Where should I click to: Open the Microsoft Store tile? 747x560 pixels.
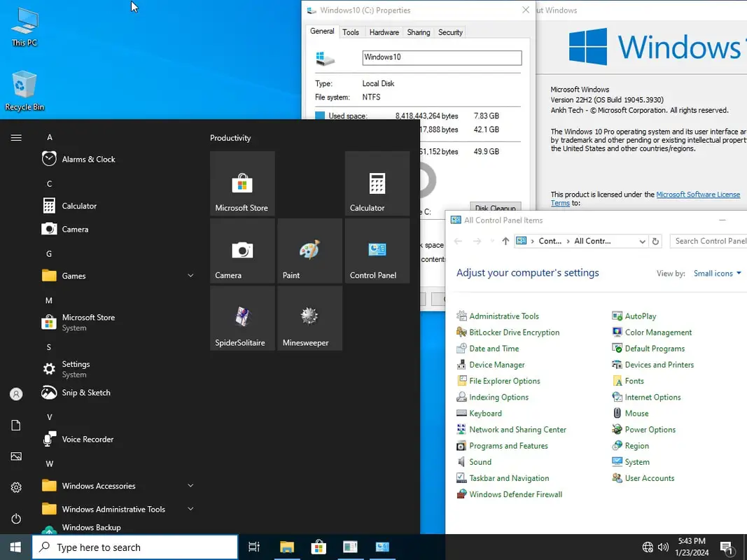[x=242, y=183]
